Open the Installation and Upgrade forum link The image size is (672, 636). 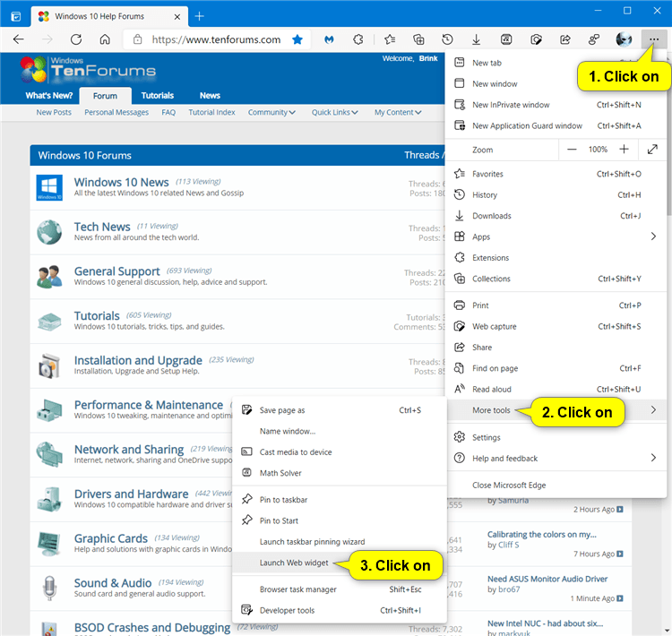[138, 360]
